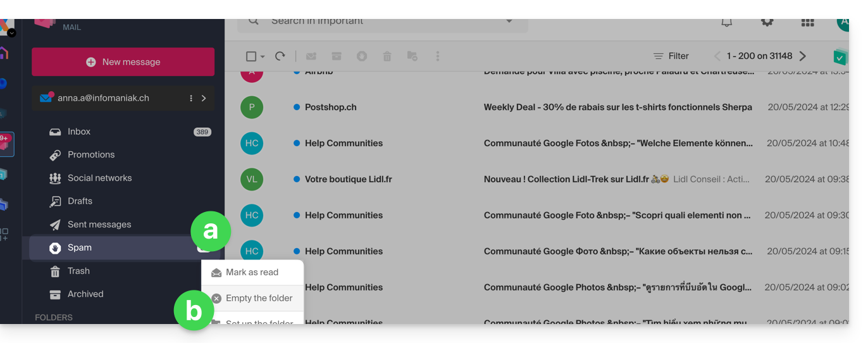Go to next page of messages
Viewport: 868px width, 343px height.
tap(802, 56)
